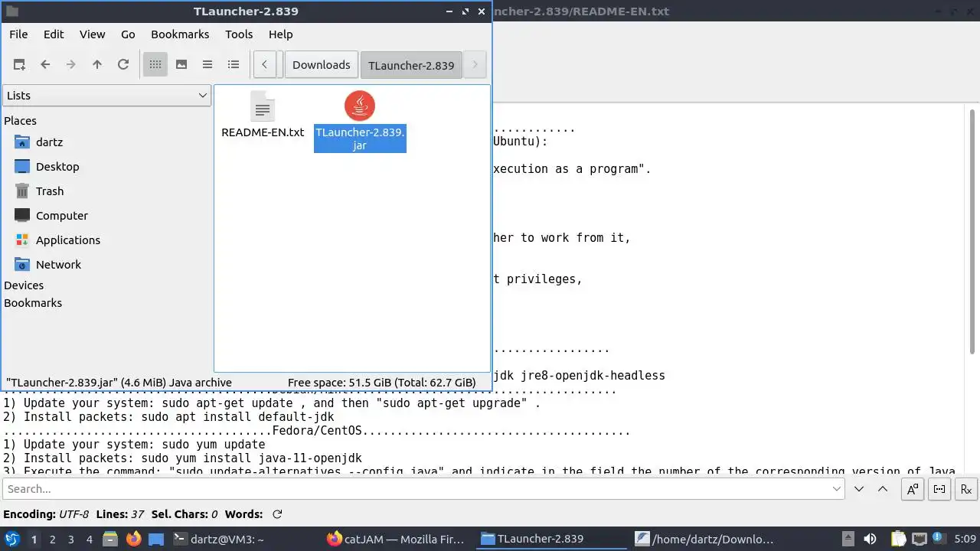This screenshot has width=980, height=551.
Task: Click in the editor Search field
Action: point(423,489)
